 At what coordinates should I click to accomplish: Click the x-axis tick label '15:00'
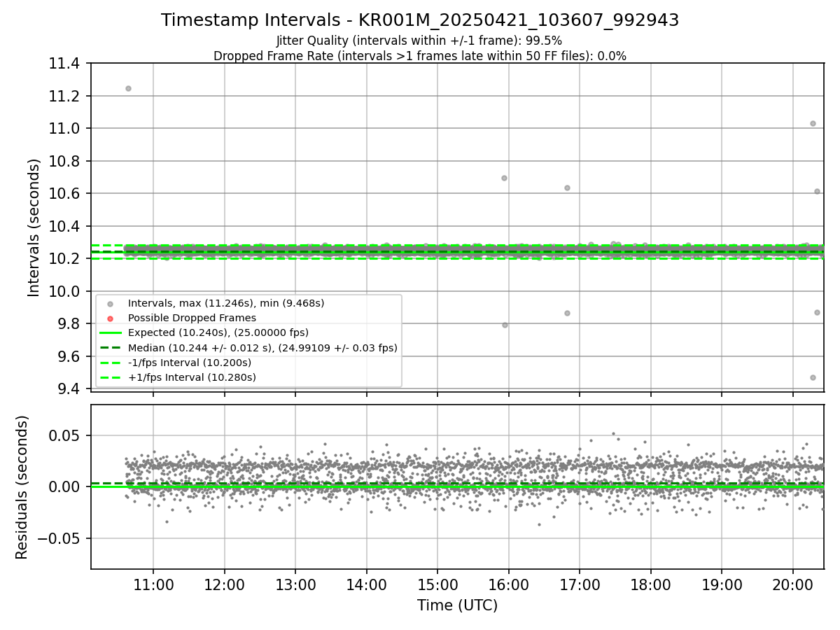coord(437,584)
